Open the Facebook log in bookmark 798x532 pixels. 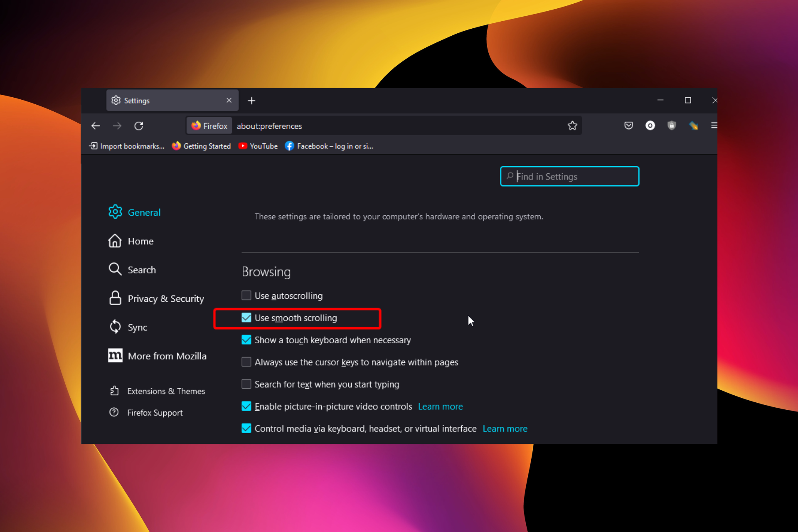[x=329, y=146]
